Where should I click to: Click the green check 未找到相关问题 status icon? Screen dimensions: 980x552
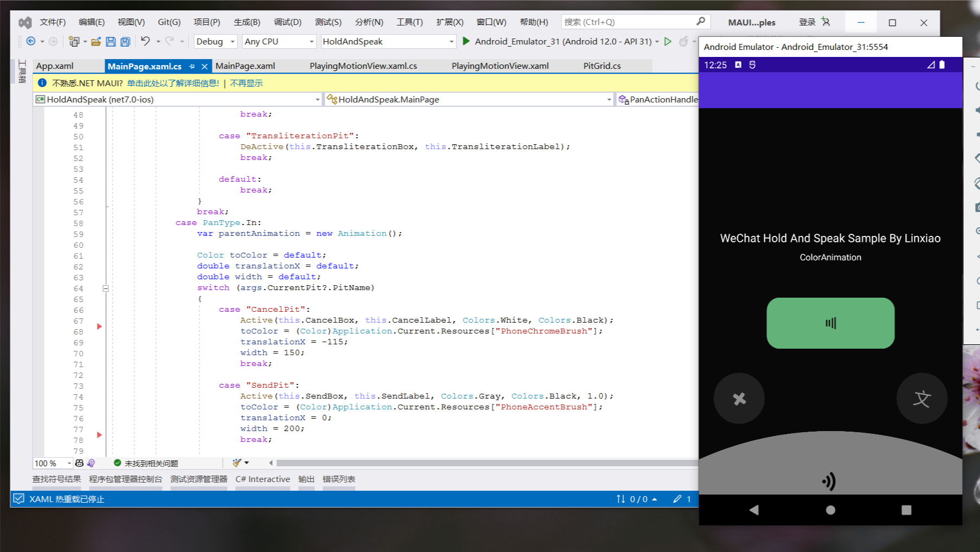pyautogui.click(x=117, y=463)
